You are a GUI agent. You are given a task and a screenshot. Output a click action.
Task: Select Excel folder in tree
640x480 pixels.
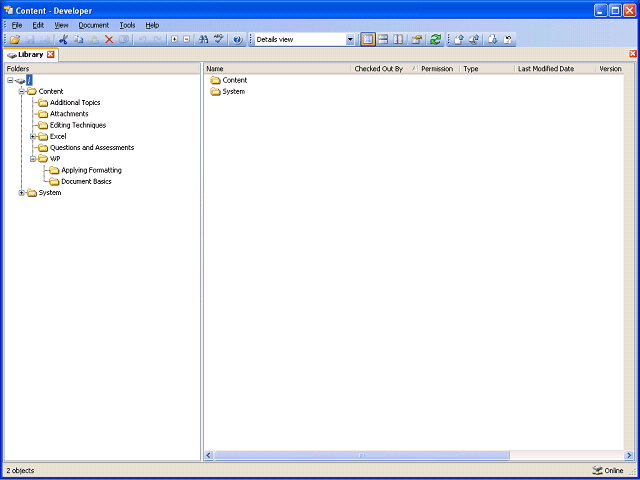coord(58,136)
